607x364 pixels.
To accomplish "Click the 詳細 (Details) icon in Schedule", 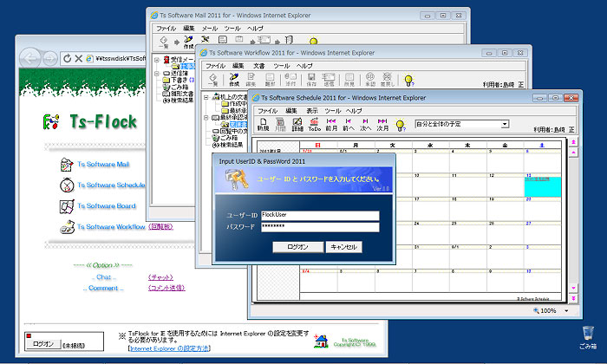I will click(x=297, y=126).
